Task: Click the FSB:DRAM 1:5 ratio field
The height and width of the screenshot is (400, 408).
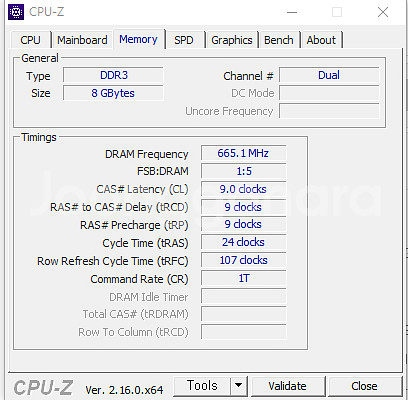Action: [244, 171]
